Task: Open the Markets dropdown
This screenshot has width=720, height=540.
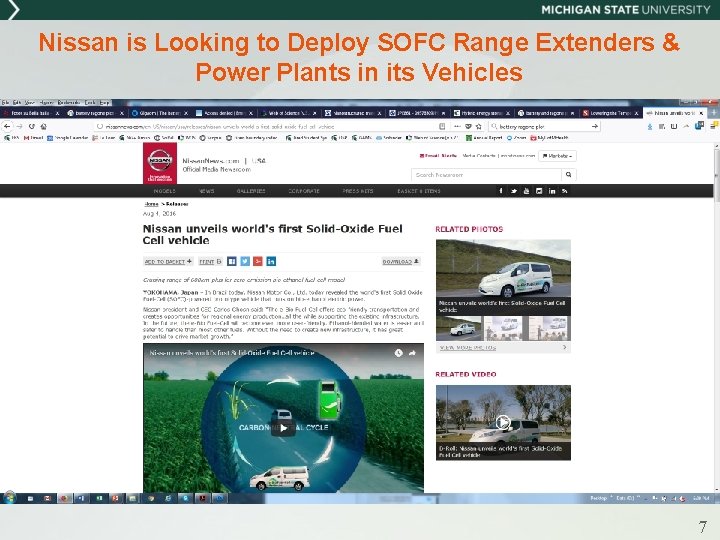Action: [x=557, y=156]
